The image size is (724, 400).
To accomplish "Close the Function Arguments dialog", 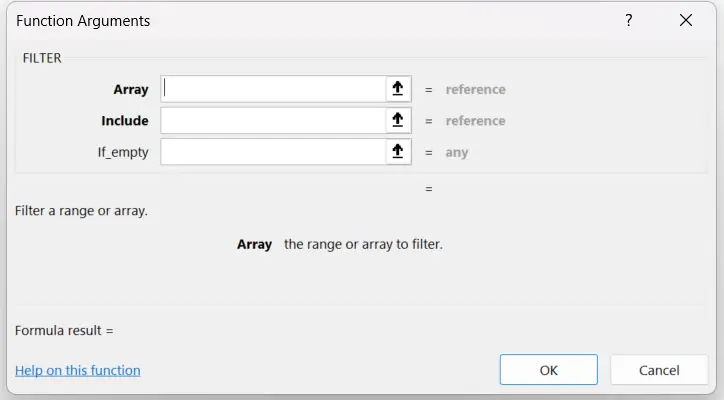I will coord(686,20).
